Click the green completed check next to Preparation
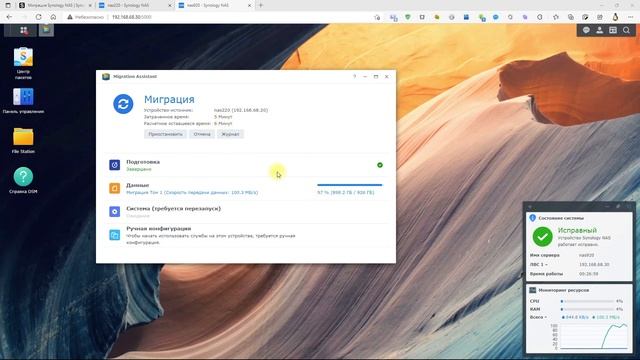Screen dimensions: 640x360 tap(380, 165)
